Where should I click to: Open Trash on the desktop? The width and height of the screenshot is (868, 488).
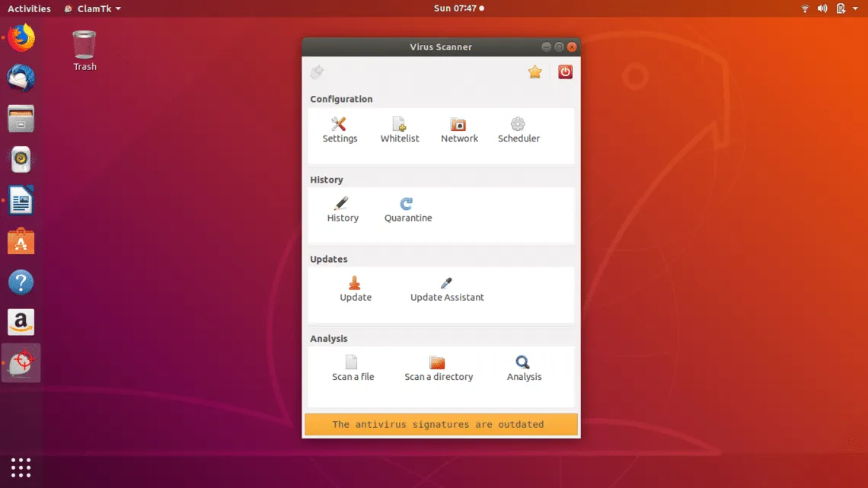85,46
